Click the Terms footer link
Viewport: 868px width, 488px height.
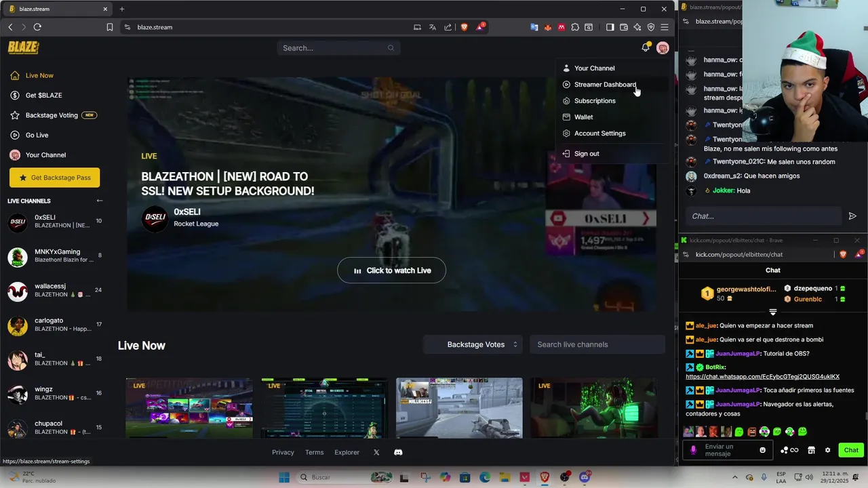pos(314,452)
